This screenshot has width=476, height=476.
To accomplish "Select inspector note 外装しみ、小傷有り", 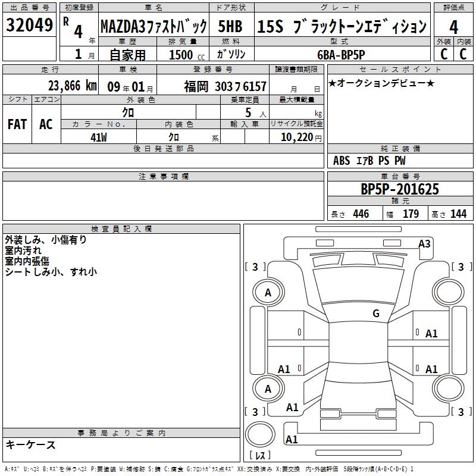I will click(46, 240).
